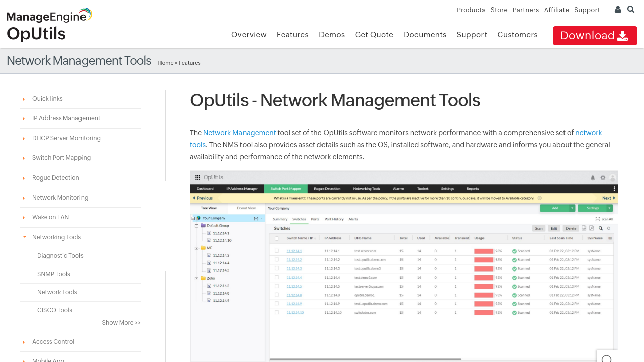Screen dimensions: 644x362
Task: Click the user account icon
Action: pos(618,10)
